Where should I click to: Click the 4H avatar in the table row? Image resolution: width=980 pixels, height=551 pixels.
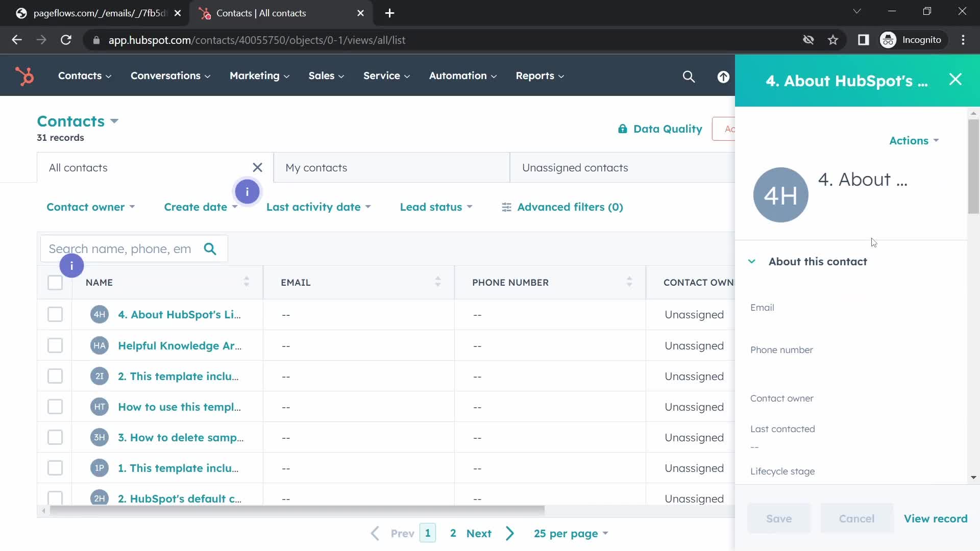tap(100, 315)
